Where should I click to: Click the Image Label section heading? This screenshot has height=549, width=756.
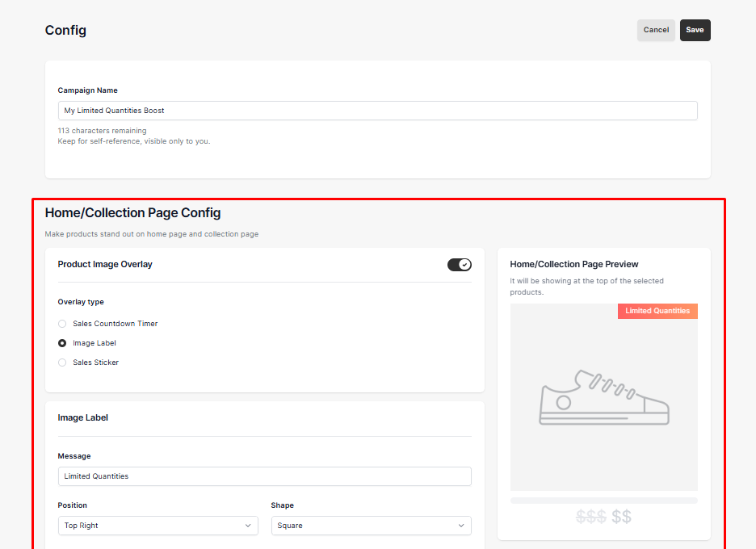tap(83, 417)
